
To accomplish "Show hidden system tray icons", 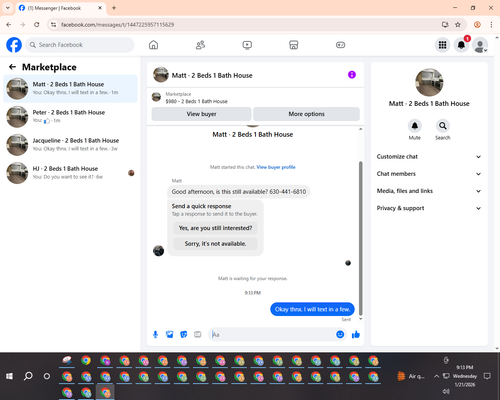I will click(436, 376).
